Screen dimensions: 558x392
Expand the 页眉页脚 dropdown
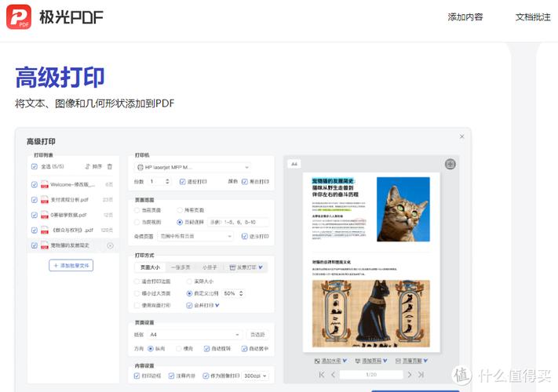(x=425, y=361)
